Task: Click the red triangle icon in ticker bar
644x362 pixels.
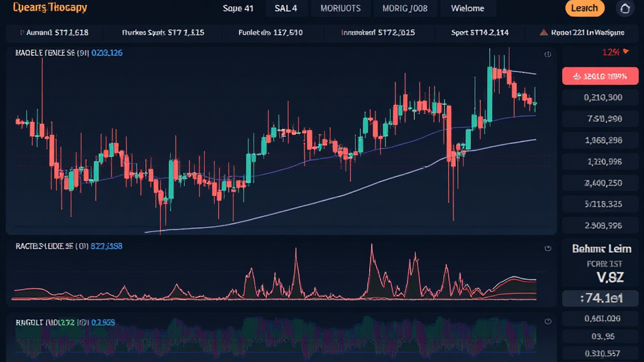Action: coord(543,32)
